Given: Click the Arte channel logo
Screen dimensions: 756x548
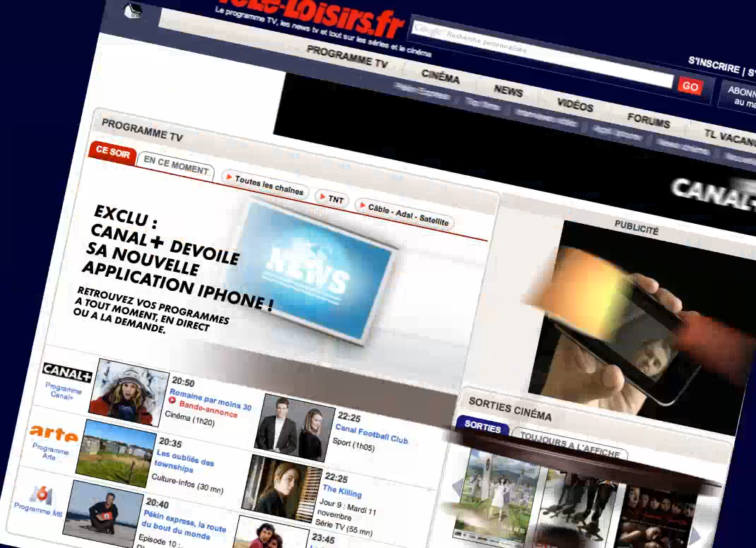Looking at the screenshot, I should (54, 433).
